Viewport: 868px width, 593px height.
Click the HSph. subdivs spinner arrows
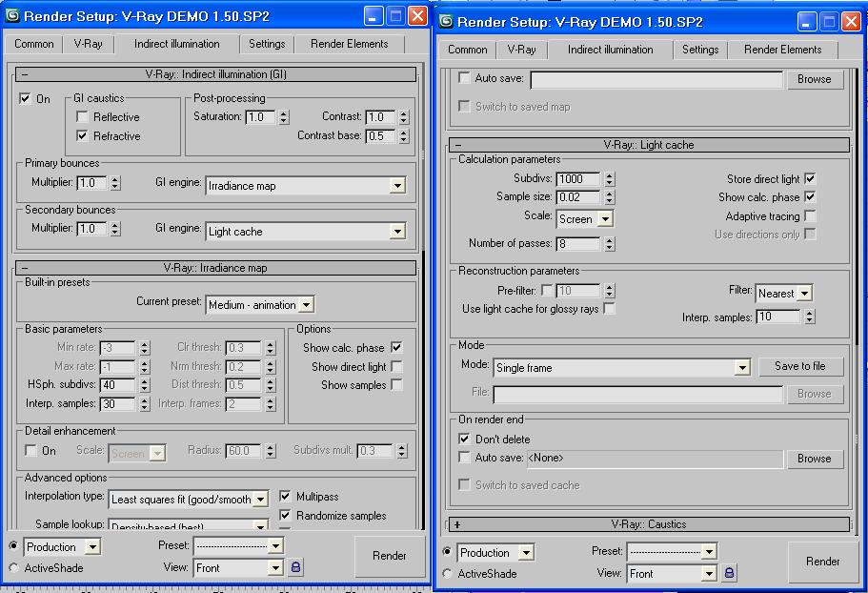[x=145, y=385]
